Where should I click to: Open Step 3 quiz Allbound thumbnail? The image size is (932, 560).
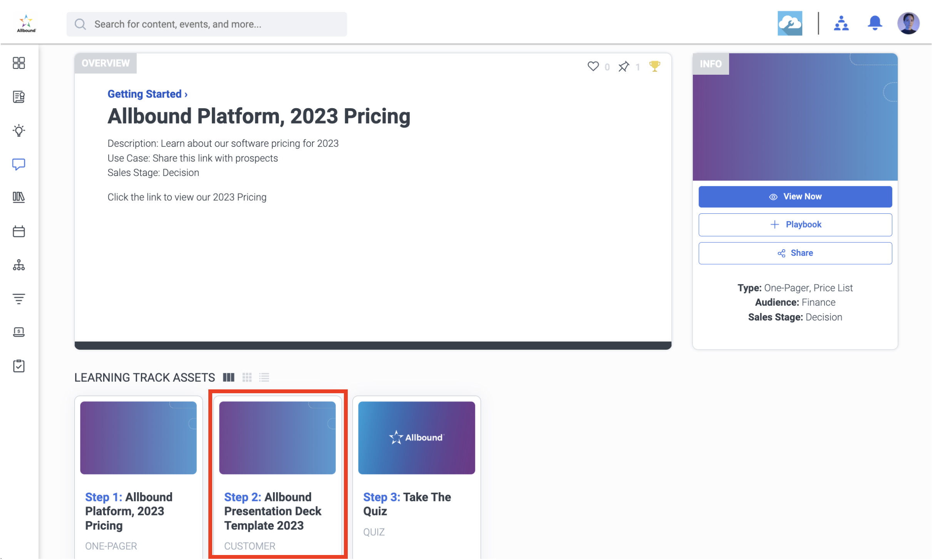[x=416, y=438]
